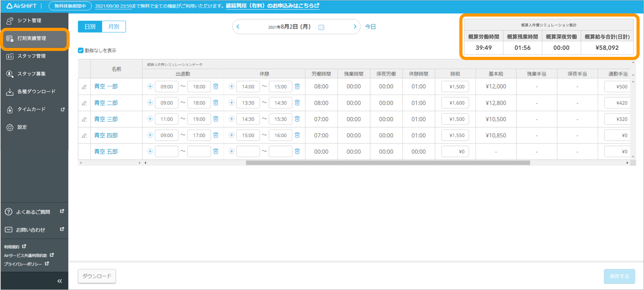Add break plus icon for 青空 四郎
The height and width of the screenshot is (290, 644).
click(x=232, y=135)
